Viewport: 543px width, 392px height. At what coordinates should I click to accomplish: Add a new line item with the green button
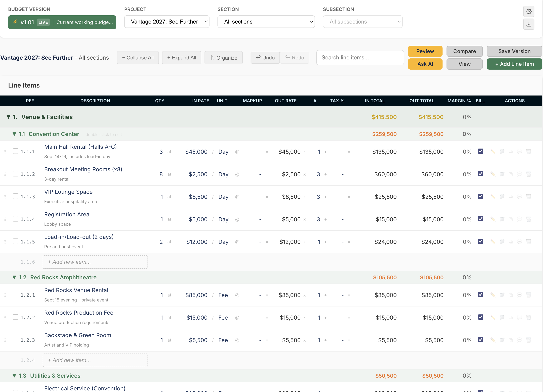coord(514,64)
